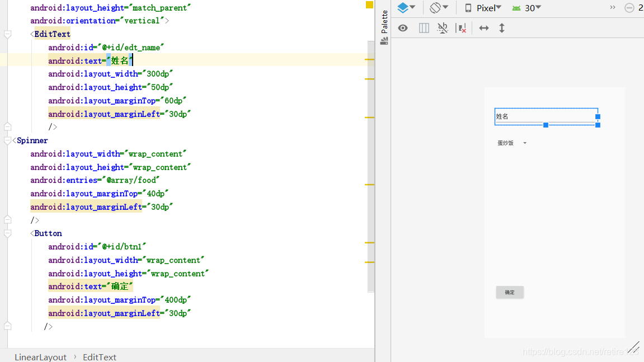
Task: Click the EditText closing tag fold marker
Action: 7,126
